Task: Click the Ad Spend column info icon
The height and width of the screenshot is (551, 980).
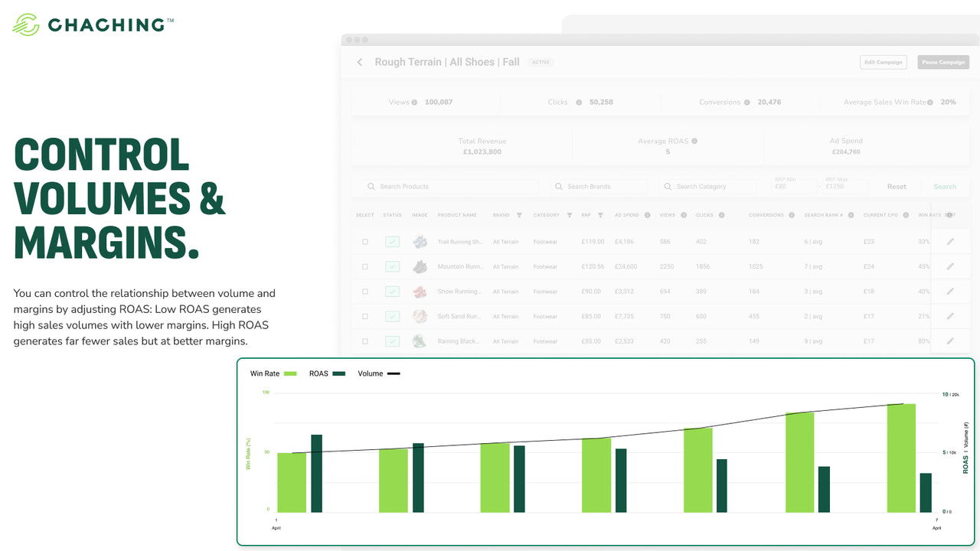Action: [x=647, y=215]
